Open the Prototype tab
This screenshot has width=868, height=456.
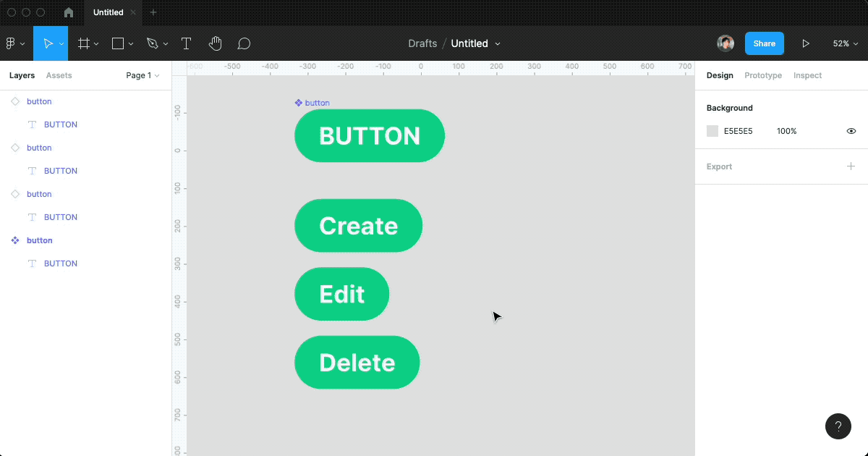coord(763,75)
